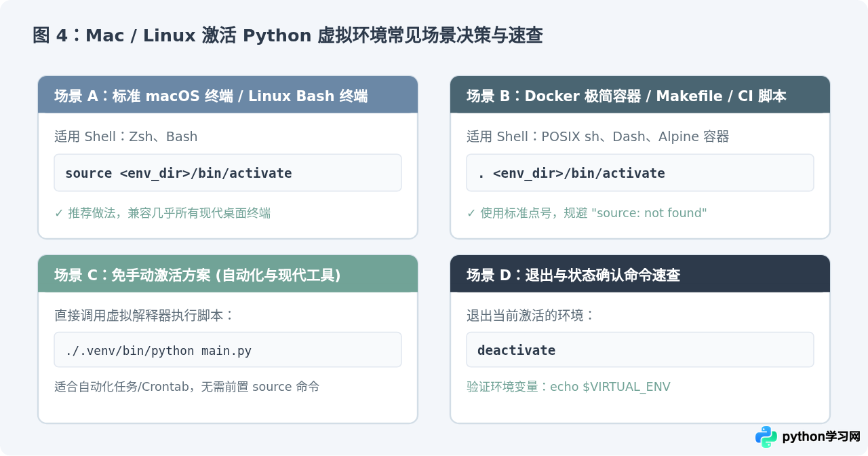The image size is (868, 456).
Task: Click the 'source <env_dir>/bin/activate' code box
Action: [x=228, y=172]
